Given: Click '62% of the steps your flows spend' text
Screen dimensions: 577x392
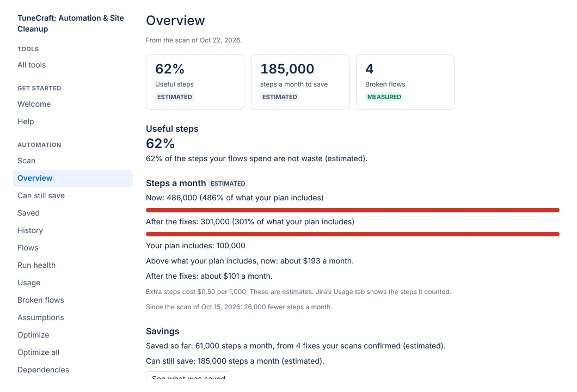Looking at the screenshot, I should [257, 158].
